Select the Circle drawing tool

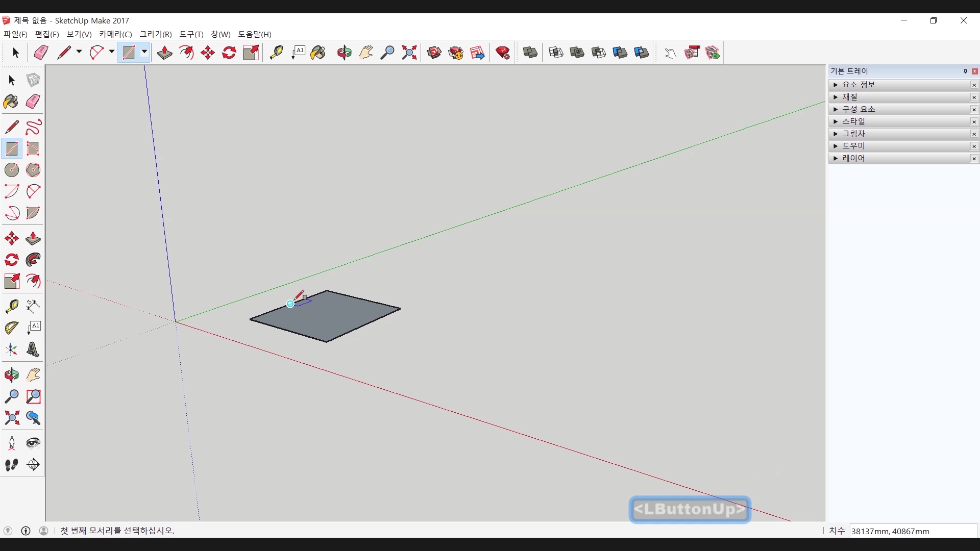(12, 170)
